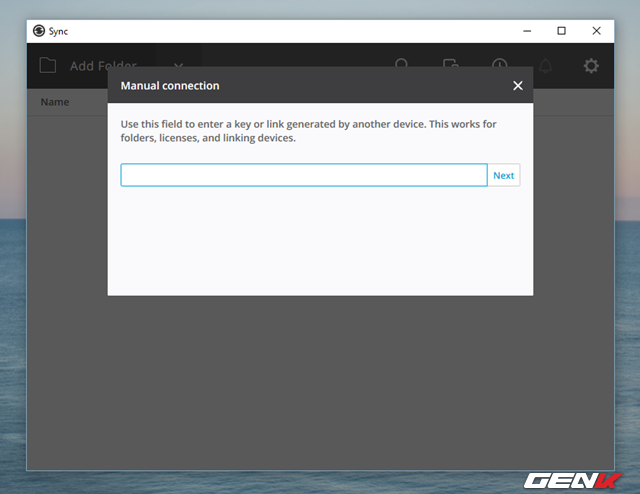640x494 pixels.
Task: Minimize the Sync window
Action: [x=527, y=31]
